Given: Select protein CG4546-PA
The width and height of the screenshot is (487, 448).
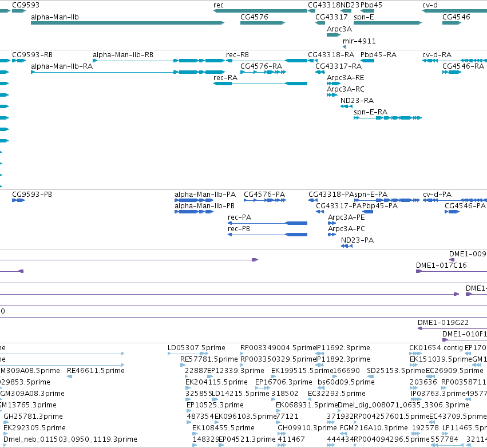Looking at the screenshot, I should click(465, 206).
